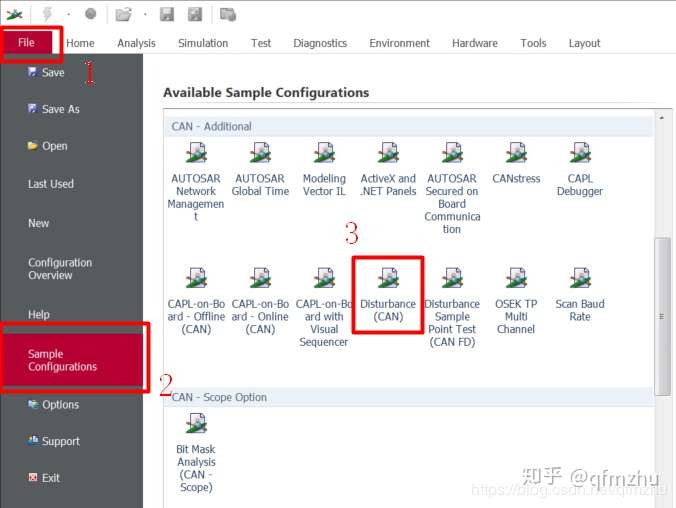The width and height of the screenshot is (676, 508).
Task: Open CAPL-on-Board Offline (CAN) sample
Action: point(196,301)
